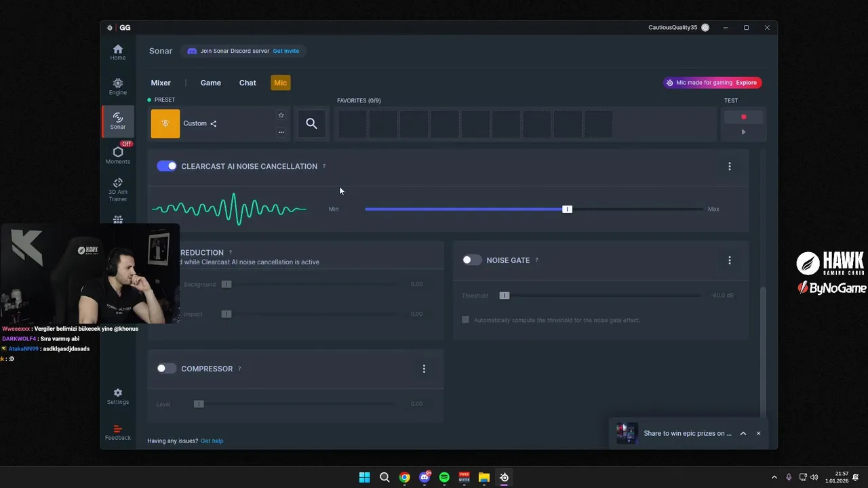This screenshot has height=488, width=868.
Task: Close the share prizes notification
Action: point(759,433)
